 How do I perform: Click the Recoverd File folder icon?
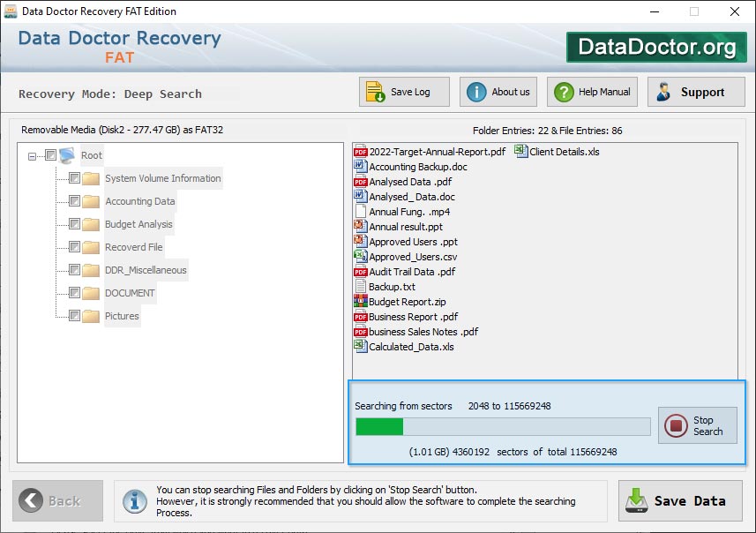[x=91, y=247]
